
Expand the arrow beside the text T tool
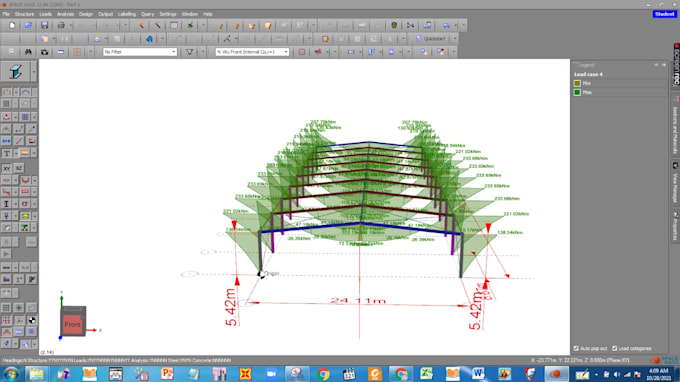(16, 153)
